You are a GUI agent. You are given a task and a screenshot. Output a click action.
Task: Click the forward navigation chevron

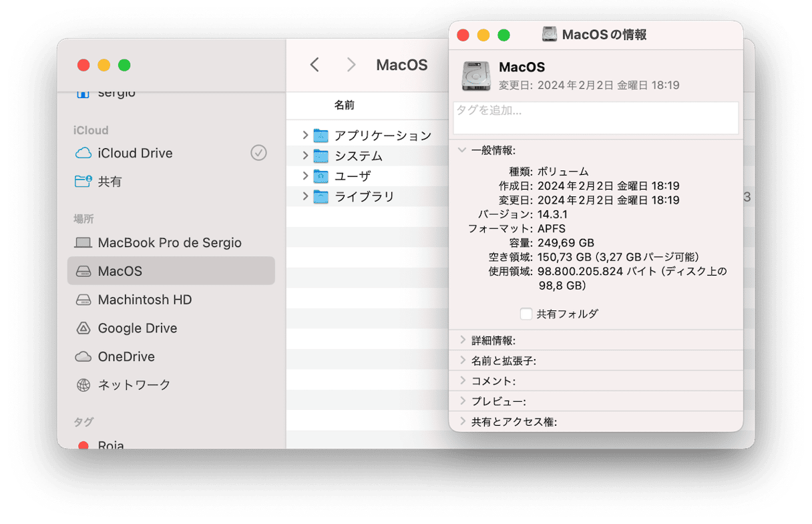[x=351, y=65]
